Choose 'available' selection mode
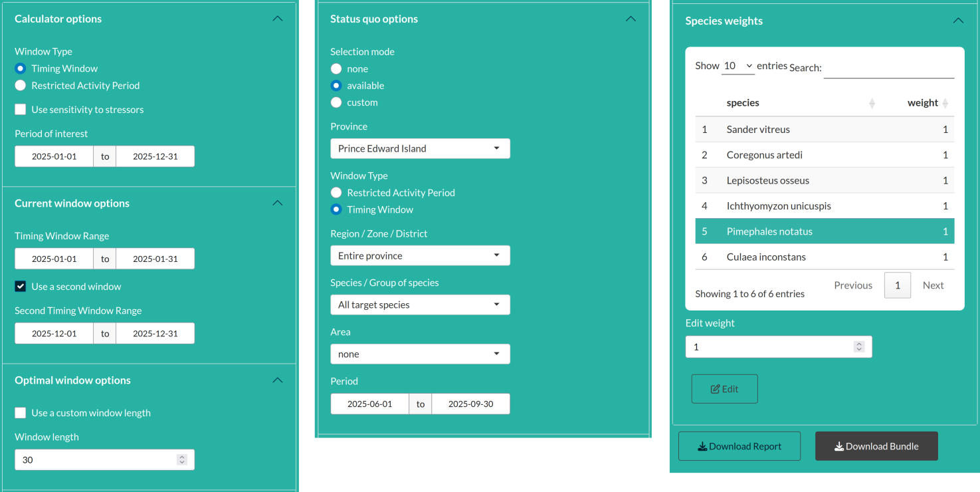The height and width of the screenshot is (492, 980). pyautogui.click(x=336, y=86)
